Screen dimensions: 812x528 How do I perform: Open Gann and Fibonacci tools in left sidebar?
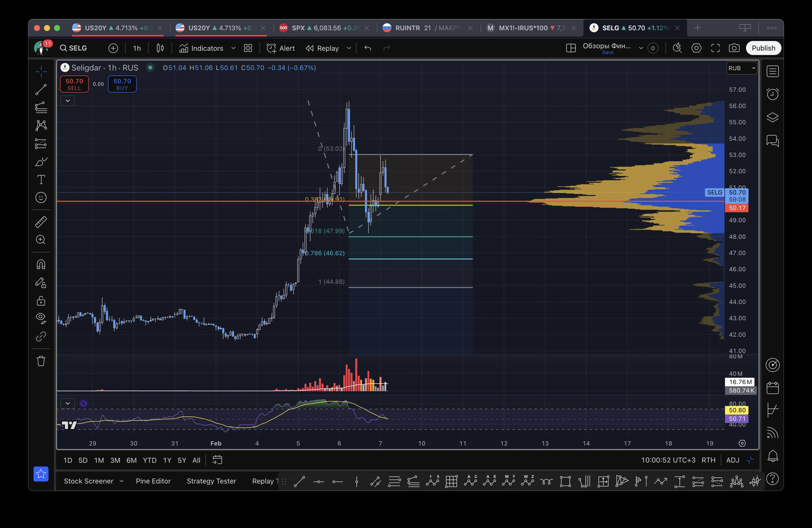41,108
